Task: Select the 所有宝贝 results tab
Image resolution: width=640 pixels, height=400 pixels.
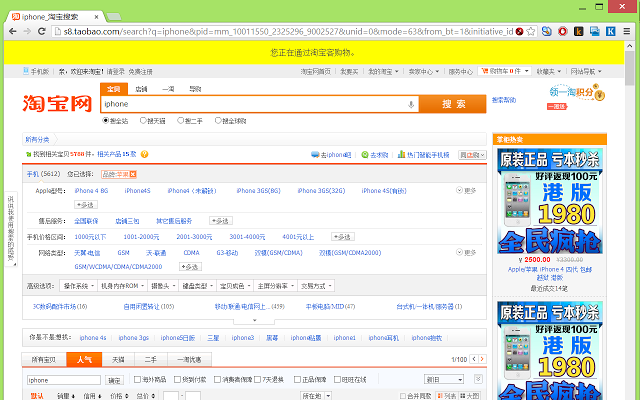Action: 44,360
